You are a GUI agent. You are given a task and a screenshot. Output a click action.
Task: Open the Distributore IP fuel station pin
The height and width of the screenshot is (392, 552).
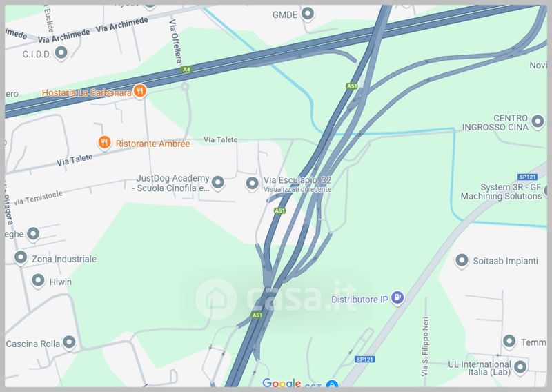tap(397, 297)
